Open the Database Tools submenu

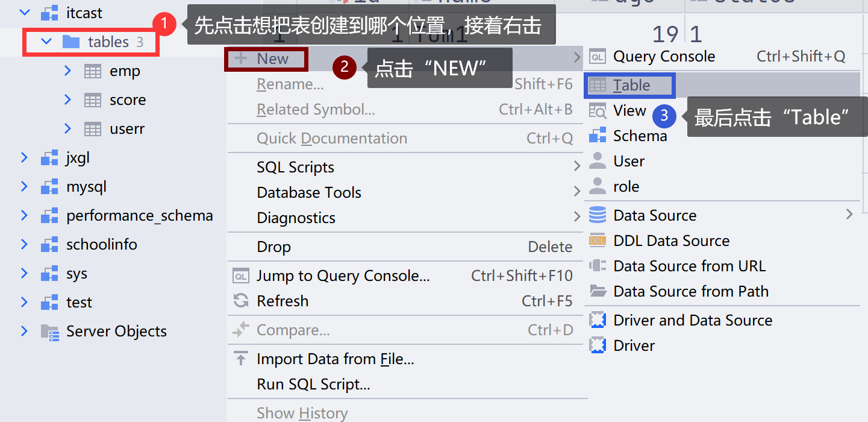[x=405, y=192]
